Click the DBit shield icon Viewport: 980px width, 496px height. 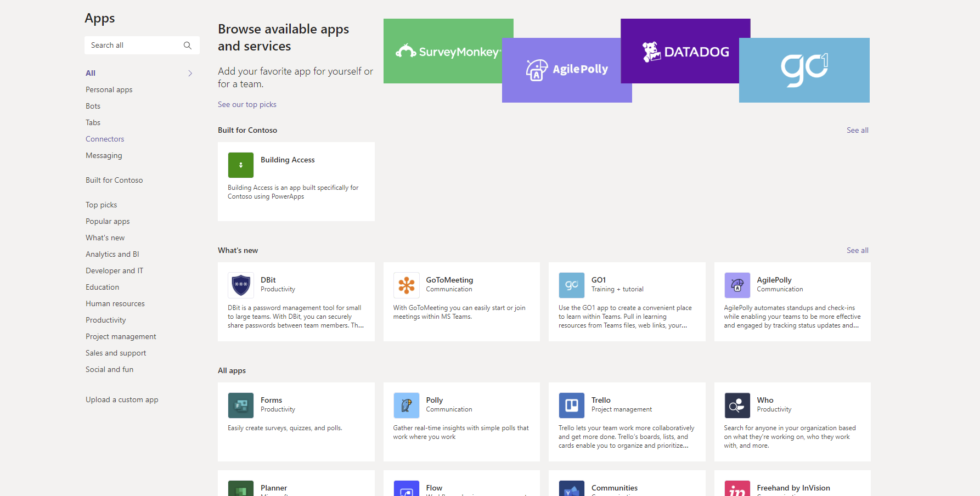(x=241, y=285)
